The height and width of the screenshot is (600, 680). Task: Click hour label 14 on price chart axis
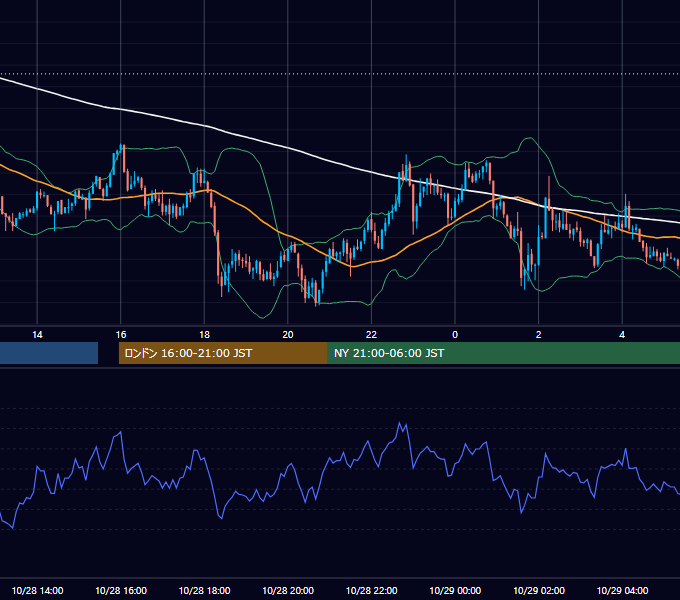[37, 335]
